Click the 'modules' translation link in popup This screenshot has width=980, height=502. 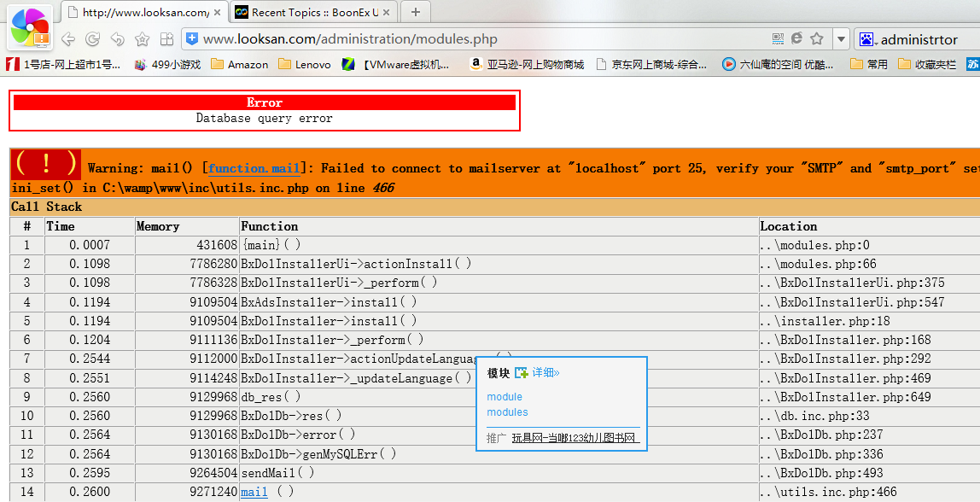pos(507,412)
